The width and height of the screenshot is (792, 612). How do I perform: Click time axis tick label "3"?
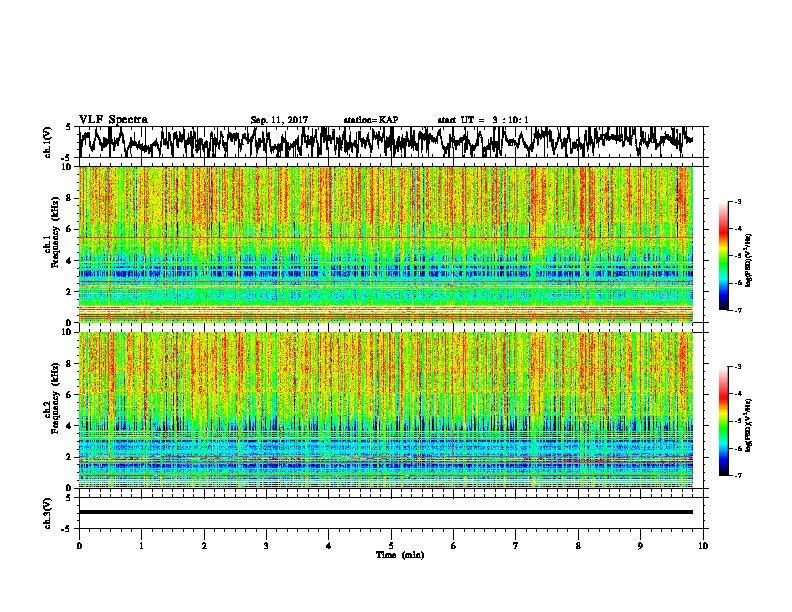click(266, 546)
